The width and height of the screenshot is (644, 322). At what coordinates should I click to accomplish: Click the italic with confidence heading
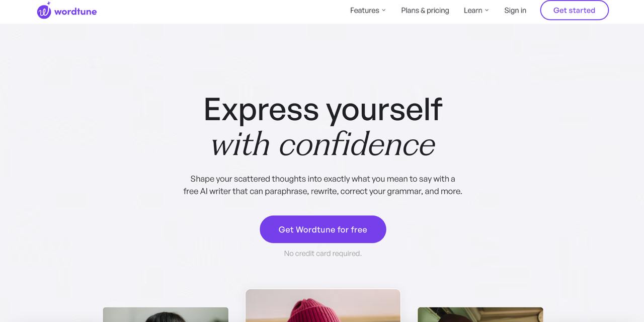pyautogui.click(x=323, y=145)
